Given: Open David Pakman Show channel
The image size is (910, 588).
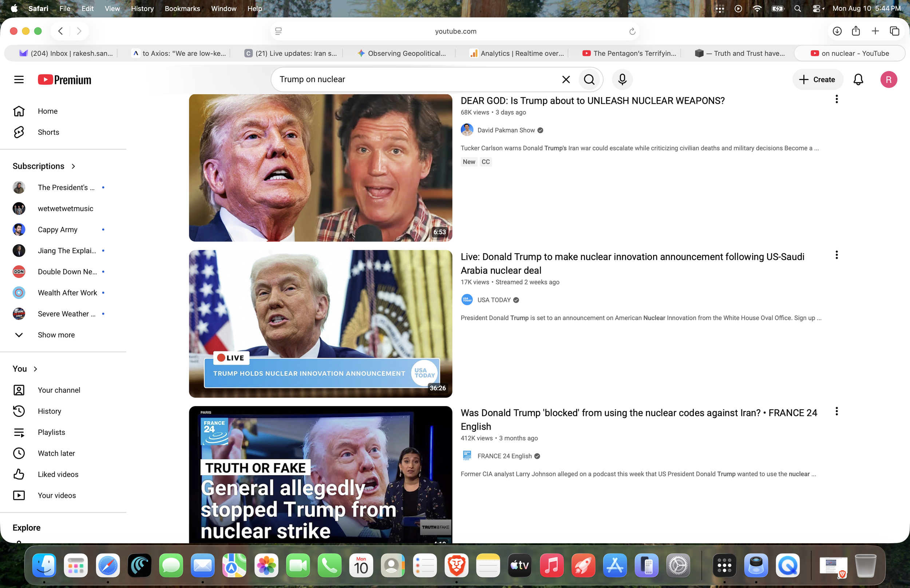Looking at the screenshot, I should [506, 130].
